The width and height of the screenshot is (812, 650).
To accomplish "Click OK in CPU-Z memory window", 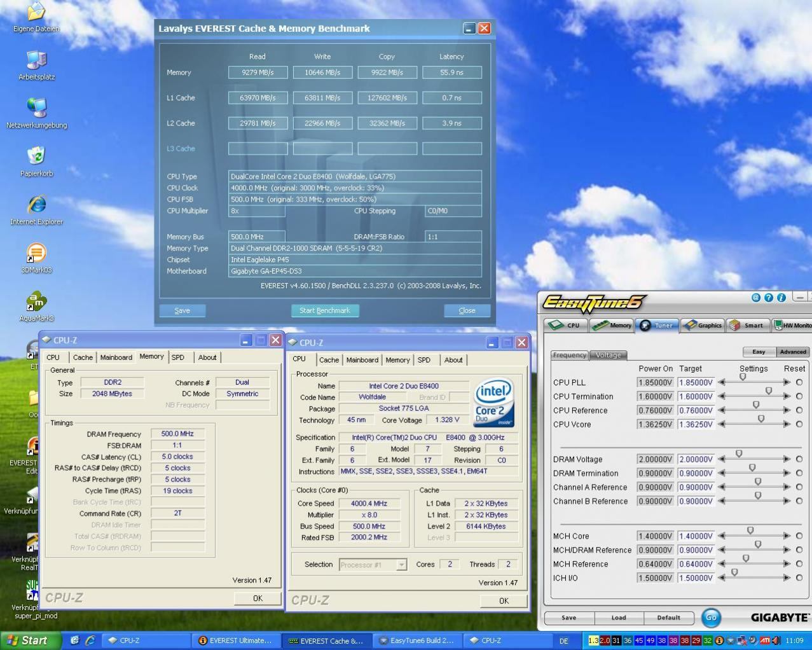I will (x=258, y=598).
